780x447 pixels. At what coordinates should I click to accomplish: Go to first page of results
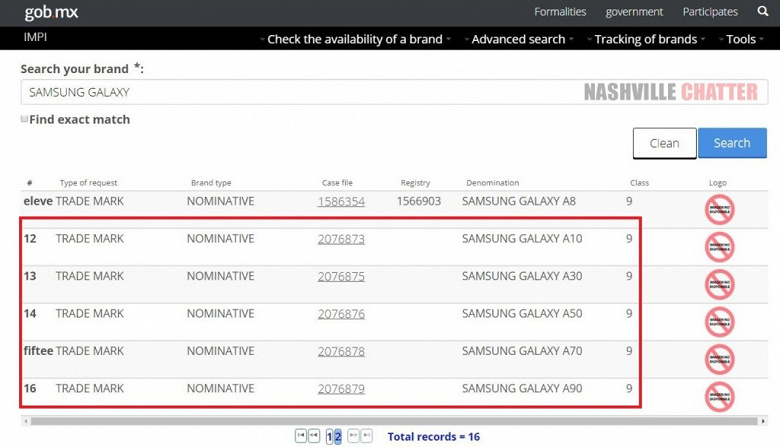300,436
